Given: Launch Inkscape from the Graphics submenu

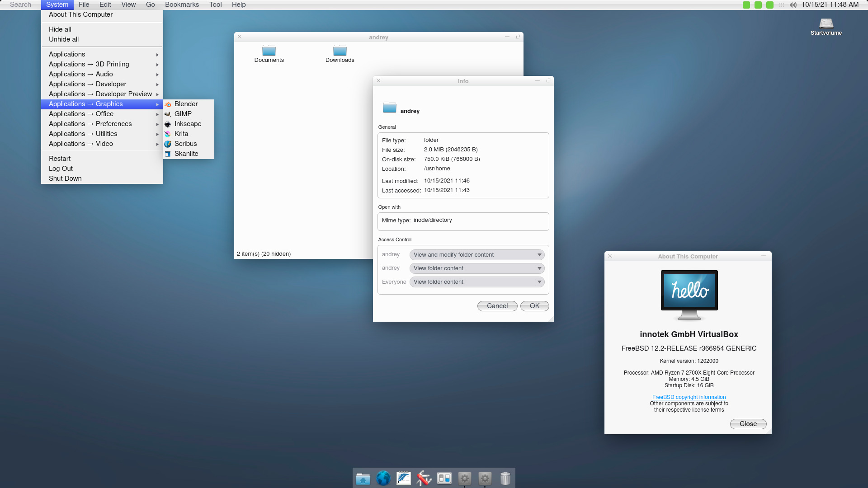Looking at the screenshot, I should (188, 124).
